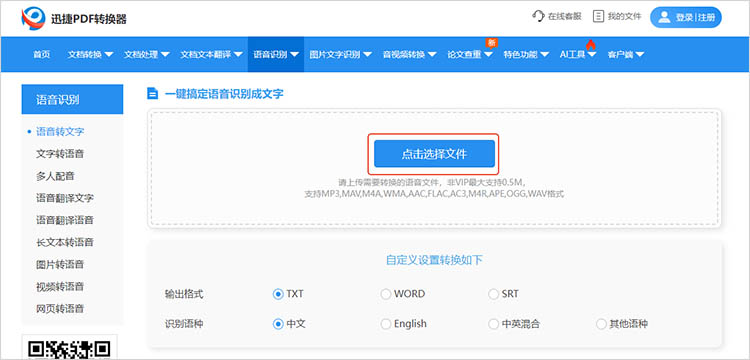Select 多人配音 in sidebar
This screenshot has height=360, width=750.
coord(55,176)
